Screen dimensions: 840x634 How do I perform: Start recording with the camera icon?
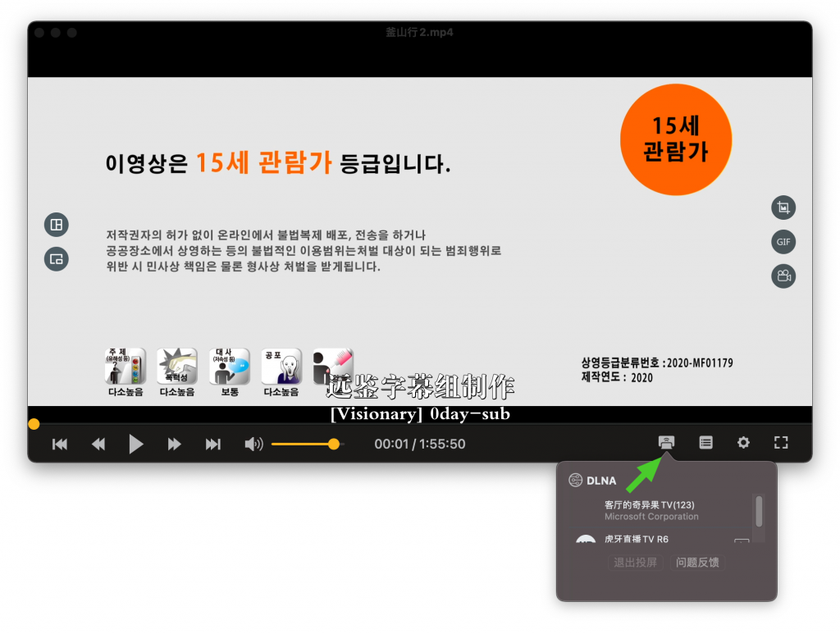click(783, 276)
